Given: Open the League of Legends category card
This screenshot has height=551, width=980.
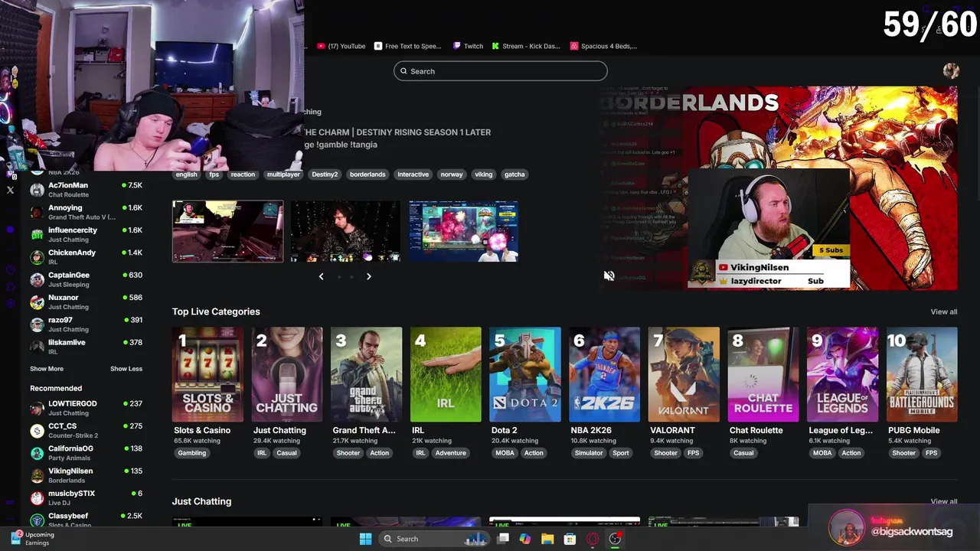Looking at the screenshot, I should pos(842,375).
